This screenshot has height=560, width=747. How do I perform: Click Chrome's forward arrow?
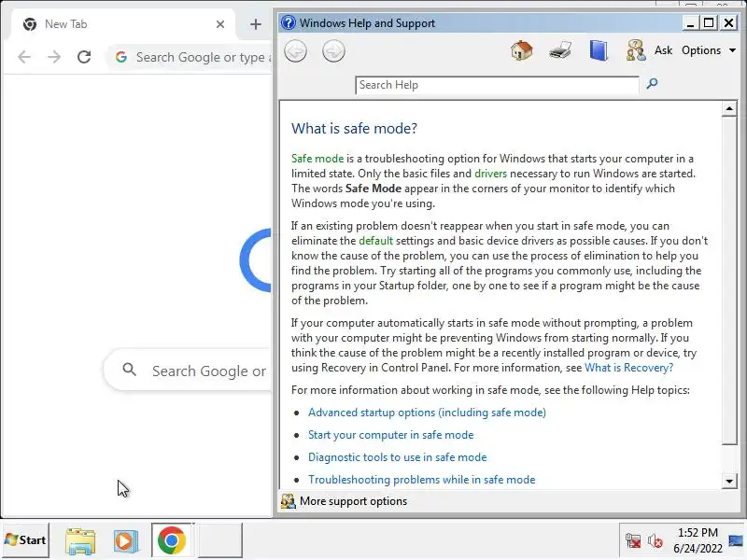[54, 57]
